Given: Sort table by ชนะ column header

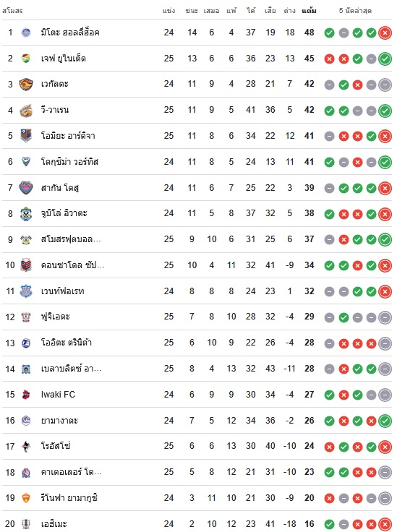Looking at the screenshot, I should coord(192,11).
